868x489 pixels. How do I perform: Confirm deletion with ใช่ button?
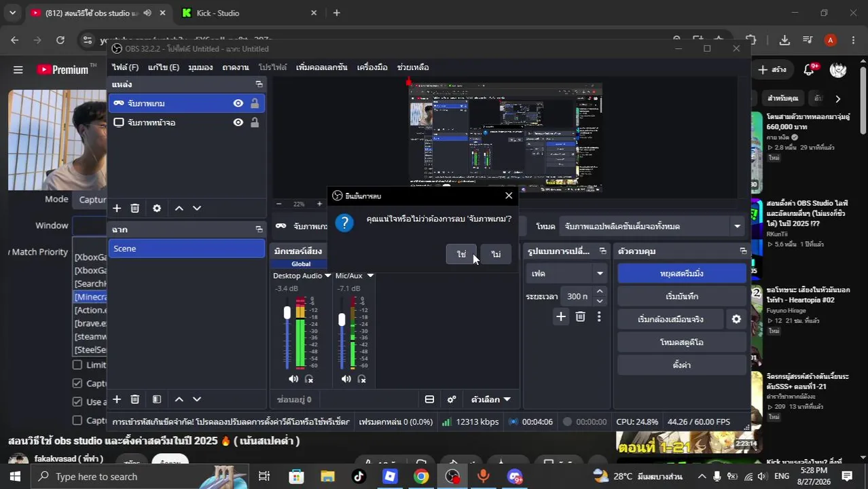point(462,254)
